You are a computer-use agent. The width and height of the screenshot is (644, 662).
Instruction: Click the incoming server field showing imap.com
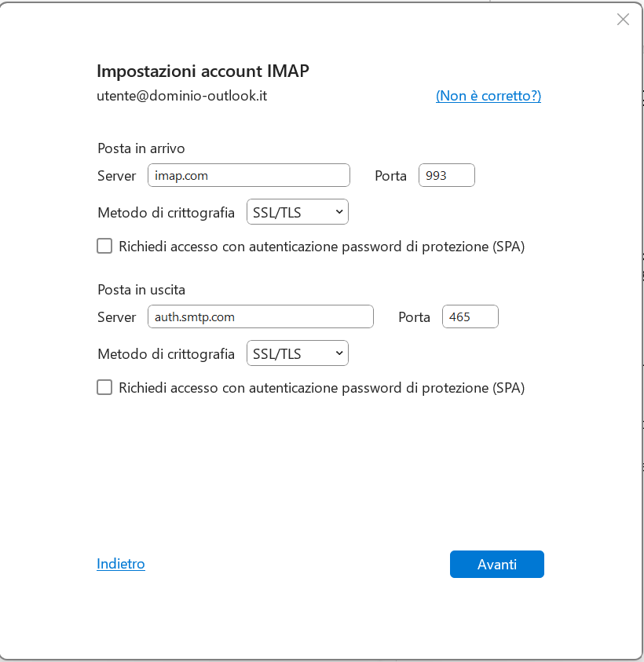click(x=248, y=175)
